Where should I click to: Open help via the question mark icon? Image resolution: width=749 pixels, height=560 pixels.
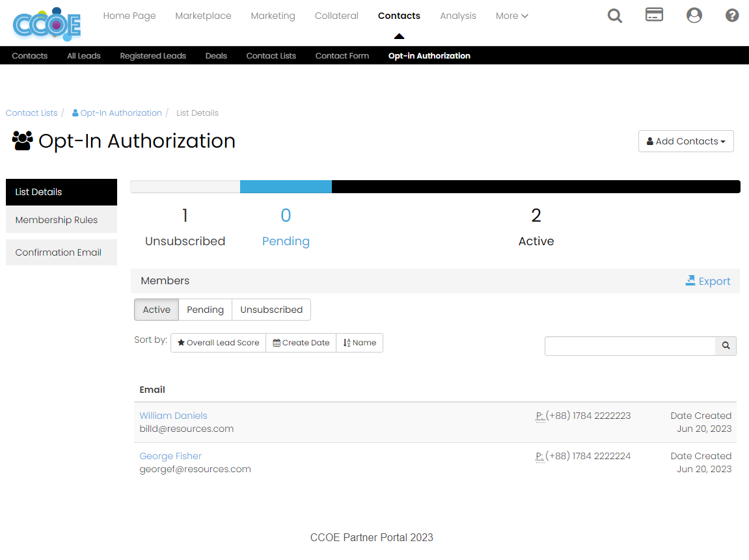tap(732, 15)
